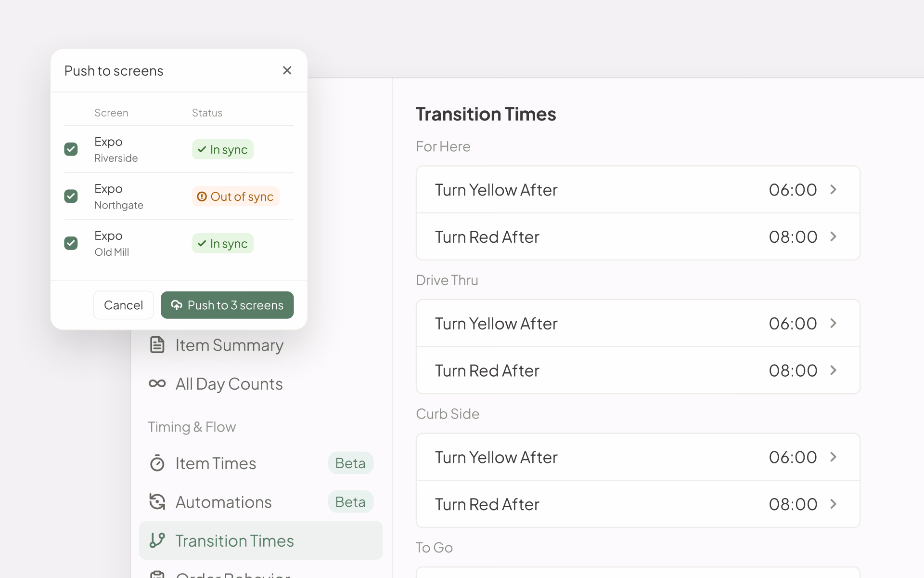Screen dimensions: 924x578
Task: Click 06:00 value under For Here
Action: click(x=793, y=190)
